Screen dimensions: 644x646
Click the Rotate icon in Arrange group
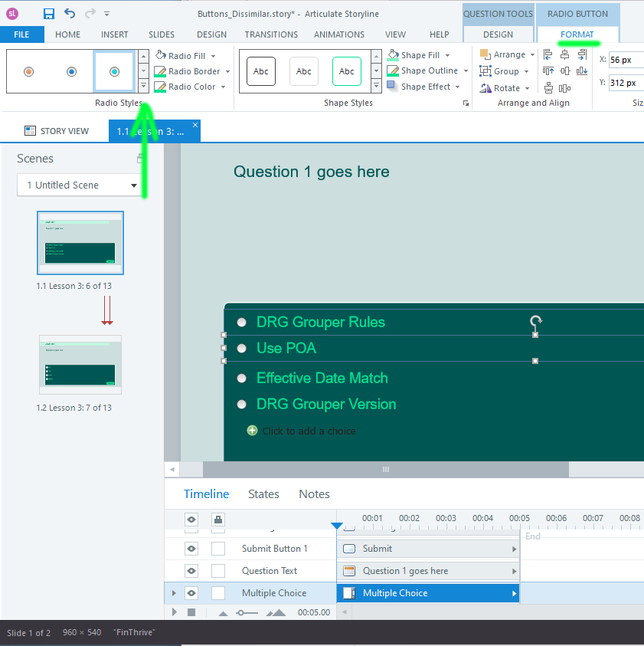485,88
